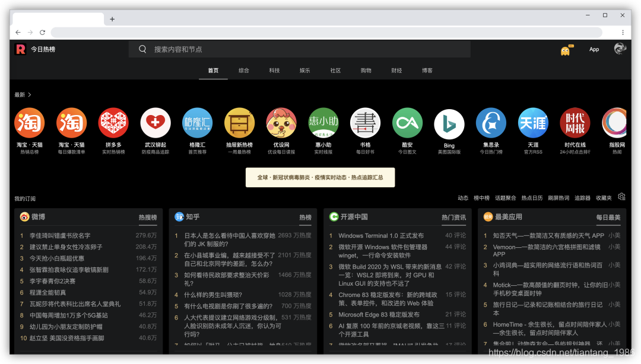Open the 动态 filter link

[x=463, y=198]
